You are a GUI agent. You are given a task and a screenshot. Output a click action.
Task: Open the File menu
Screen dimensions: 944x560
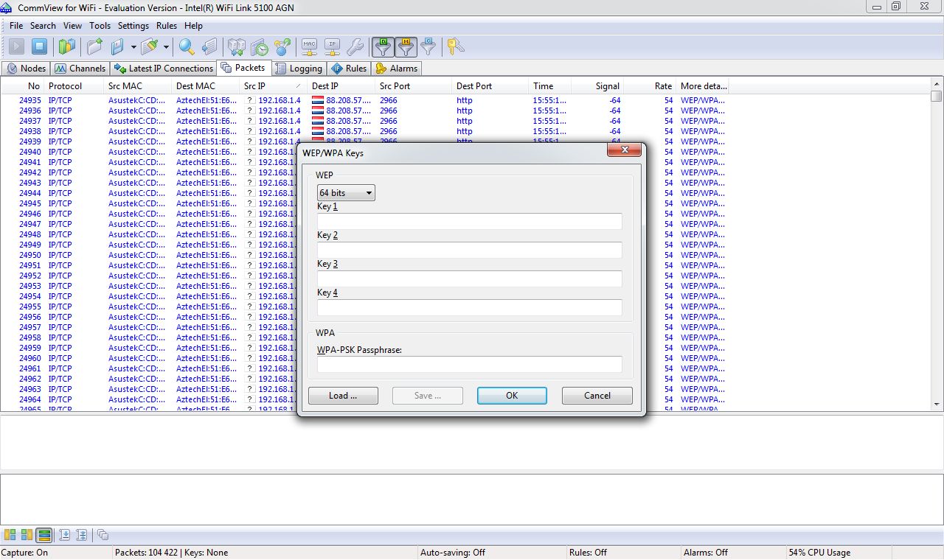coord(16,26)
